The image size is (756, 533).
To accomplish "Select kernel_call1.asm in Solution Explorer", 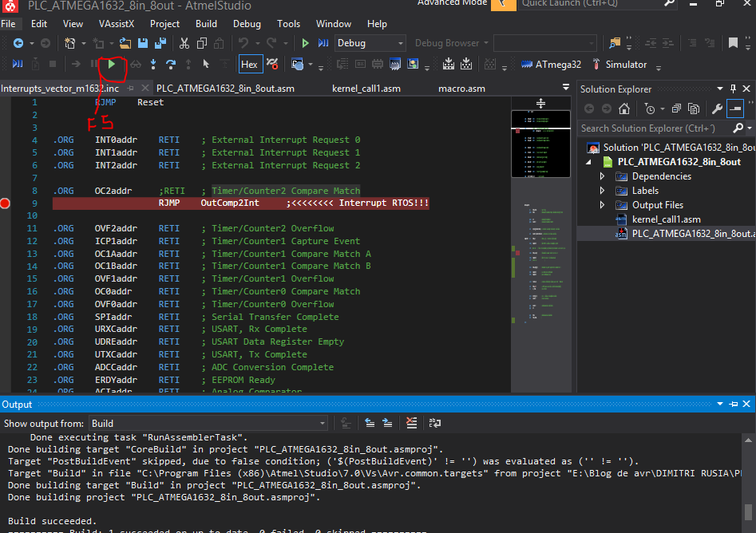I will coord(666,219).
